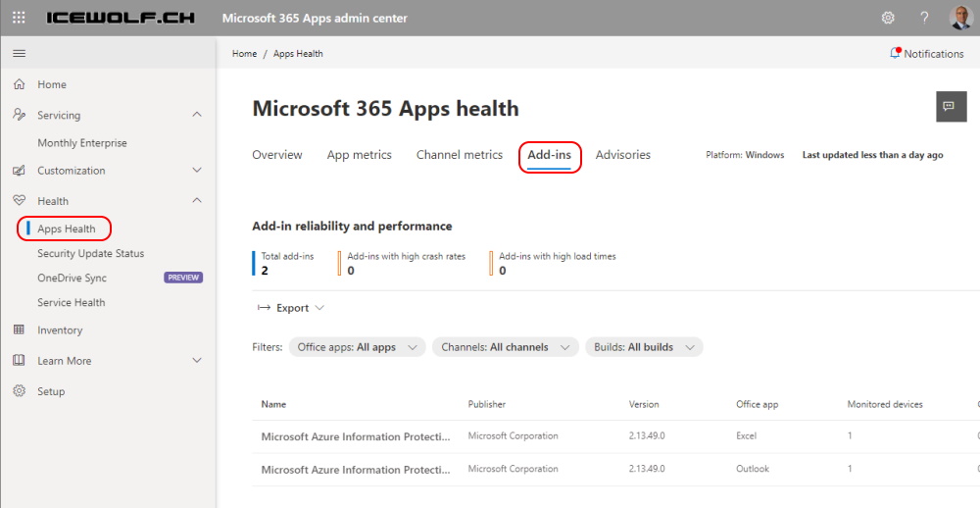Click the Excel cell in Office app column

[746, 436]
